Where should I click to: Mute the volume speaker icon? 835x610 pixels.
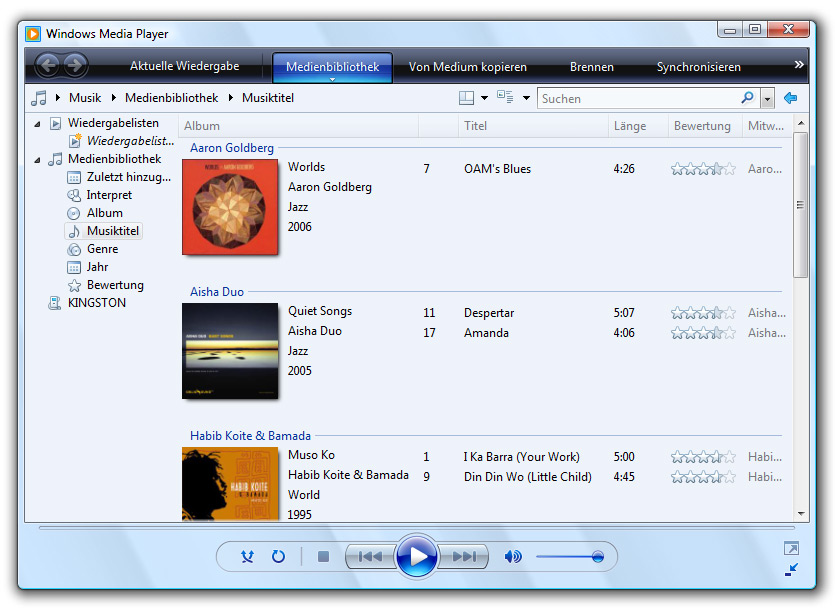513,557
